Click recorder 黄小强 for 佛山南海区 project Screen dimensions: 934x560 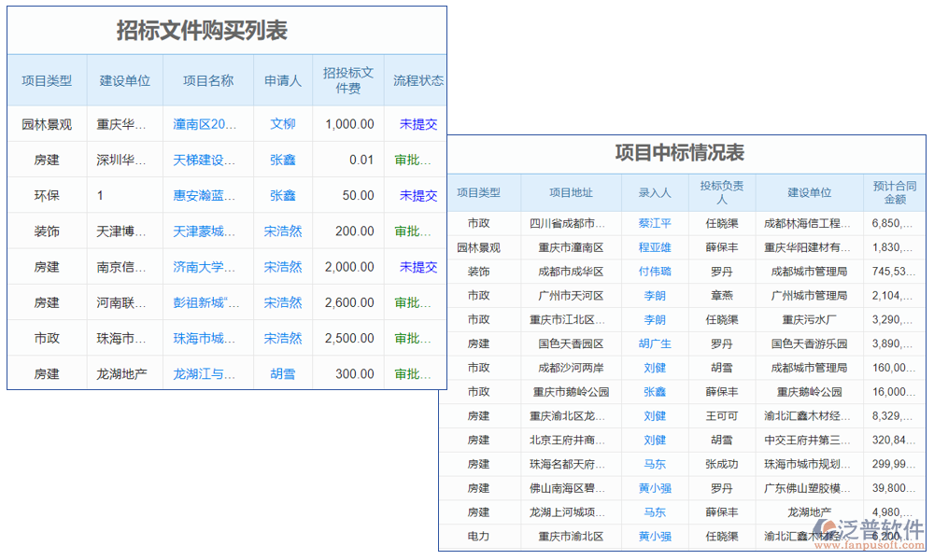[x=656, y=487]
